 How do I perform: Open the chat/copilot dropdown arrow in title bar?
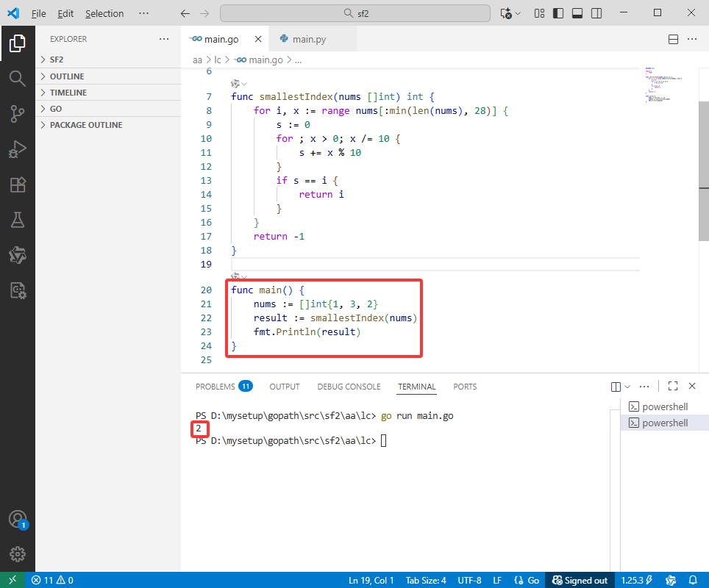click(x=519, y=13)
